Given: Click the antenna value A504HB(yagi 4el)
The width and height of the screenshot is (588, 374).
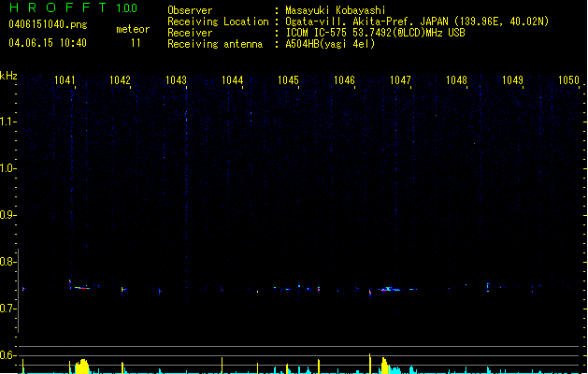Looking at the screenshot, I should [330, 44].
